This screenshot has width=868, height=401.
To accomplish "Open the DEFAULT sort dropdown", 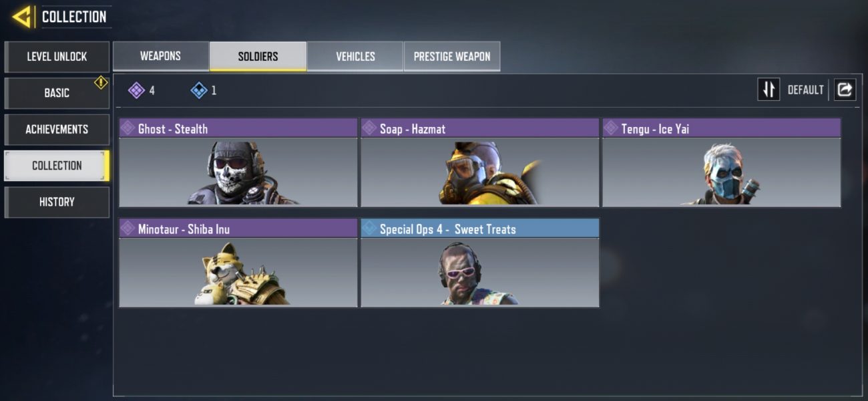I will (x=805, y=90).
